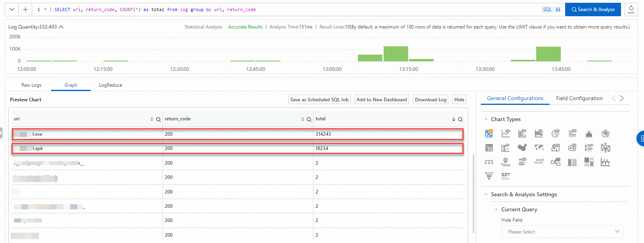The width and height of the screenshot is (644, 243).
Task: Click the Download Log button
Action: point(431,100)
